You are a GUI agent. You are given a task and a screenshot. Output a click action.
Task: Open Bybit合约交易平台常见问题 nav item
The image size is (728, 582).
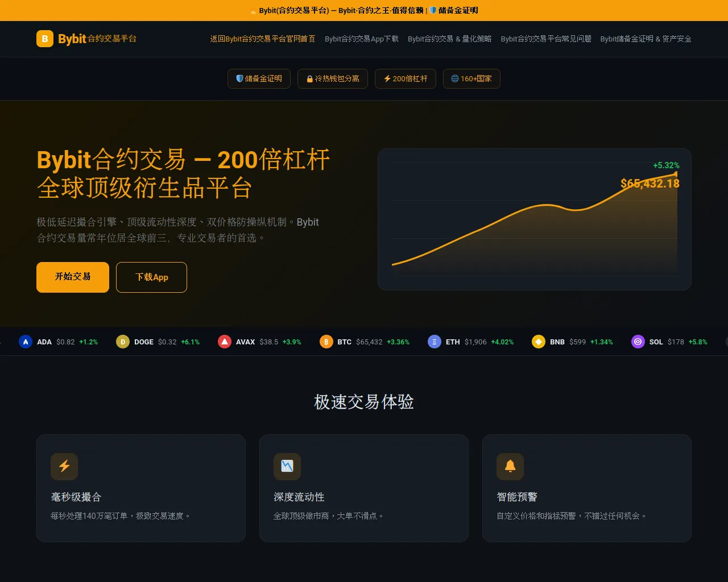[x=546, y=39]
